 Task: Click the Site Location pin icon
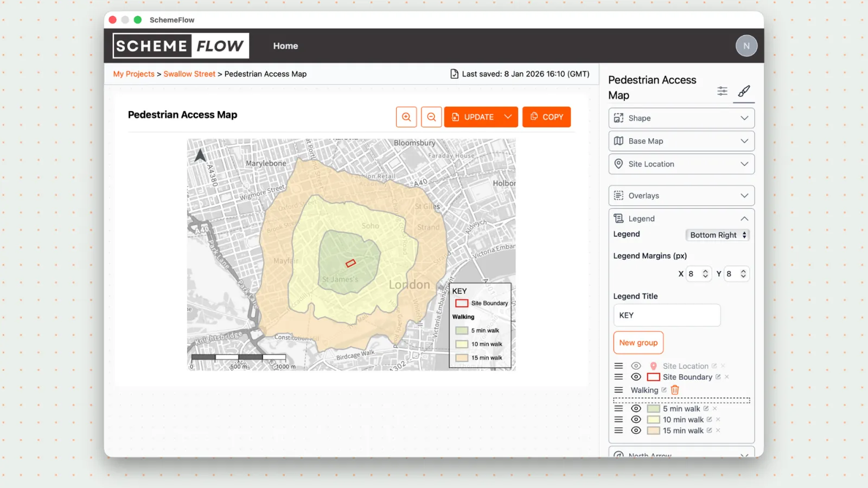click(x=654, y=366)
